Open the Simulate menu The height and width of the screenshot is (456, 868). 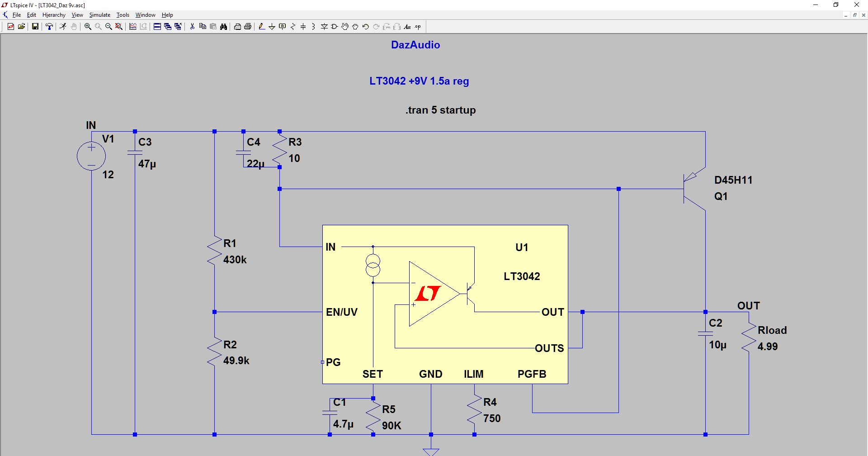(99, 15)
